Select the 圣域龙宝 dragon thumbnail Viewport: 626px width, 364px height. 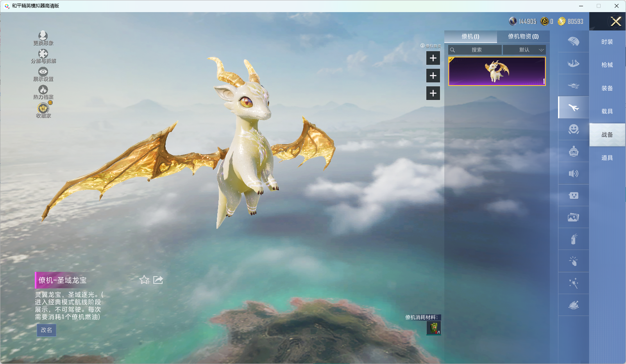[497, 71]
